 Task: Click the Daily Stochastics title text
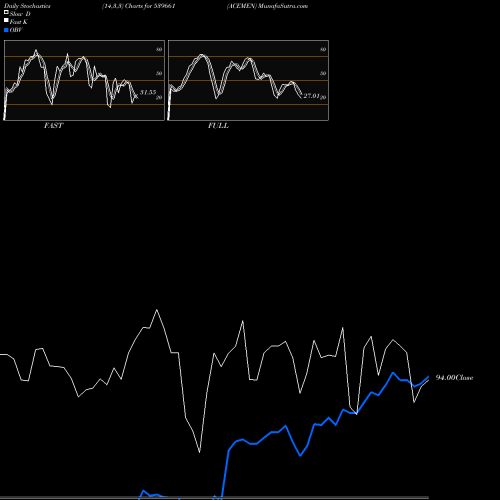tap(27, 6)
